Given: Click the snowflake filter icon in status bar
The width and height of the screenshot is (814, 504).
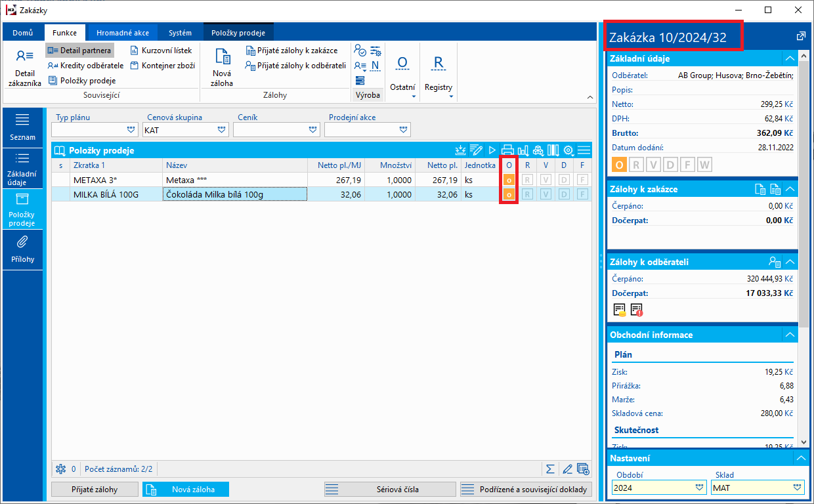Looking at the screenshot, I should 60,469.
